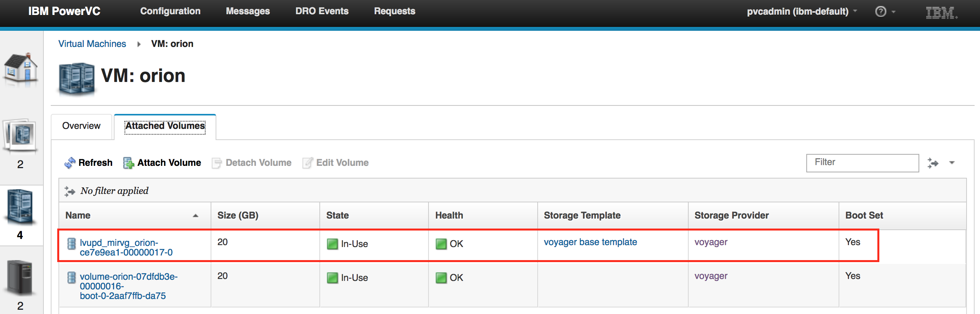The width and height of the screenshot is (980, 314).
Task: Open the Messages menu
Action: 248,11
